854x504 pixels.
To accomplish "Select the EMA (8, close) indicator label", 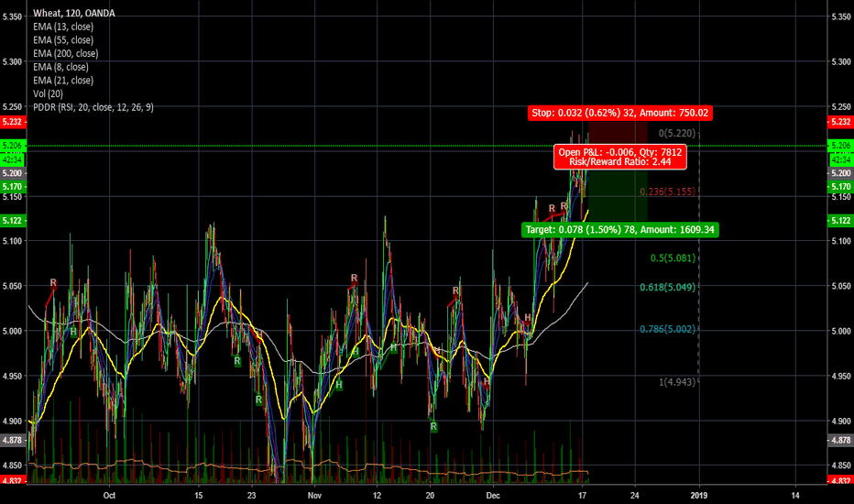I will click(60, 67).
